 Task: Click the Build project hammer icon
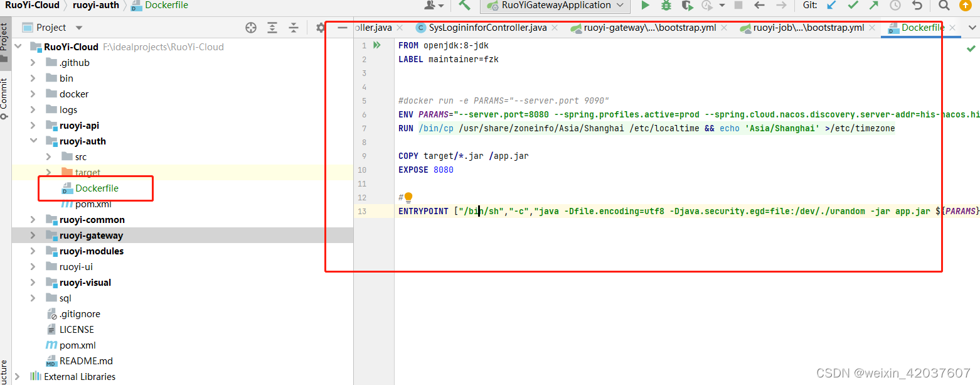pyautogui.click(x=464, y=5)
